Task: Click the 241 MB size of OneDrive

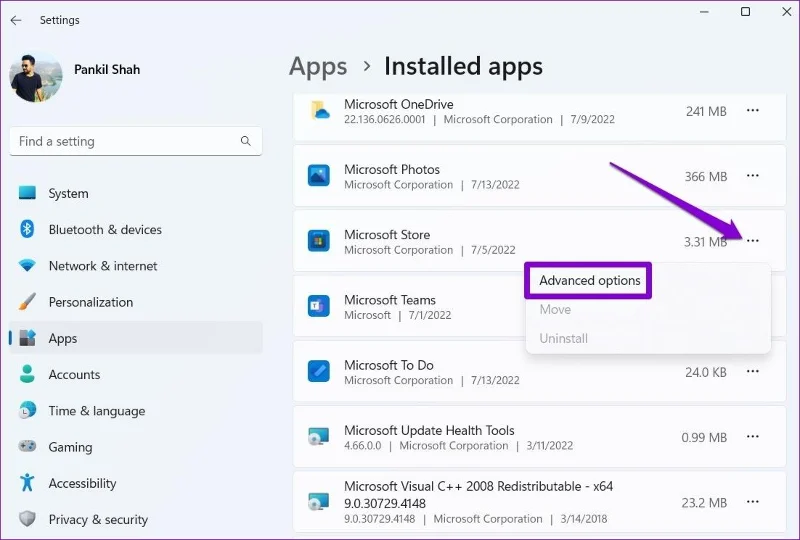Action: click(706, 111)
